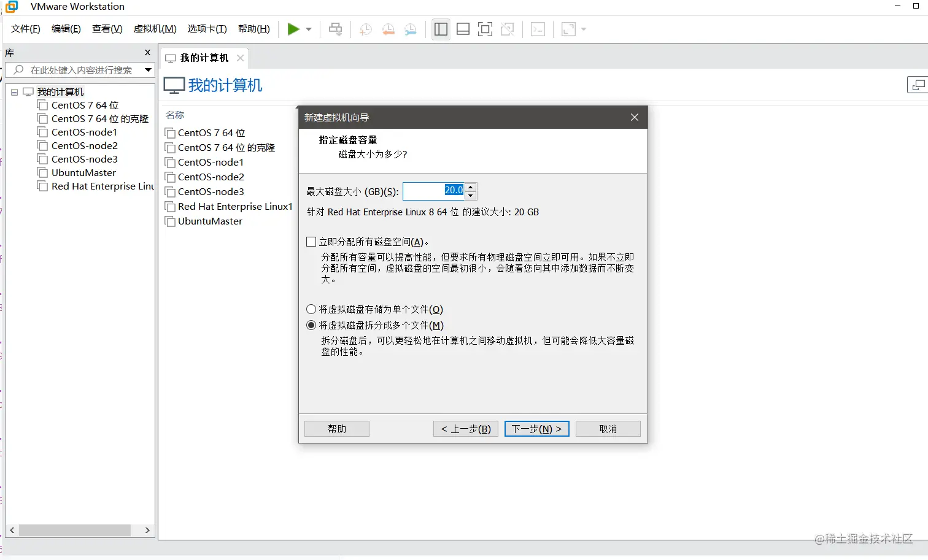Open the 选项卡(T) menu
This screenshot has height=560, width=928.
click(x=207, y=29)
